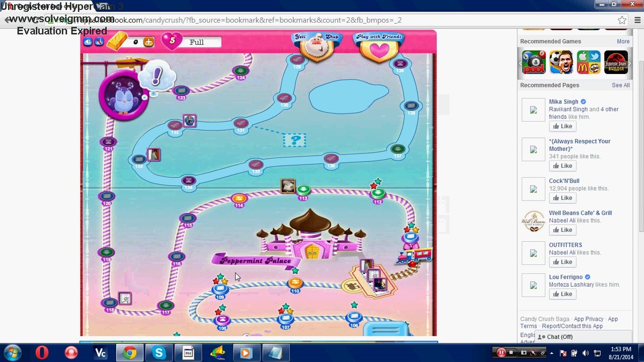Image resolution: width=644 pixels, height=362 pixels.
Task: Add gold bars with the plus button
Action: (148, 42)
